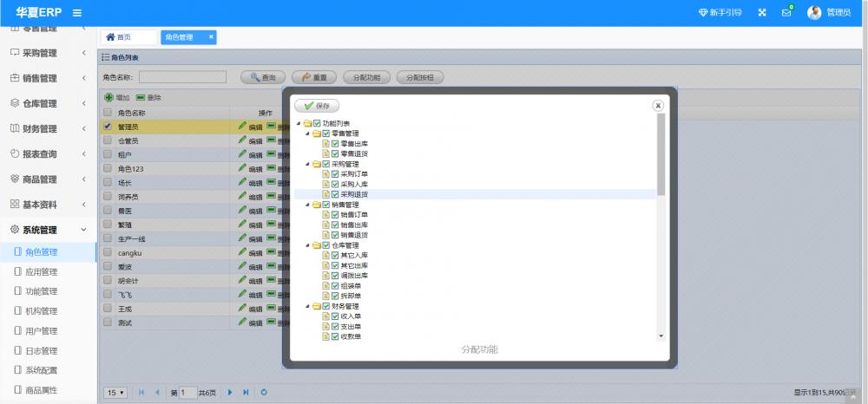Open the page size 15 dropdown

tap(115, 393)
